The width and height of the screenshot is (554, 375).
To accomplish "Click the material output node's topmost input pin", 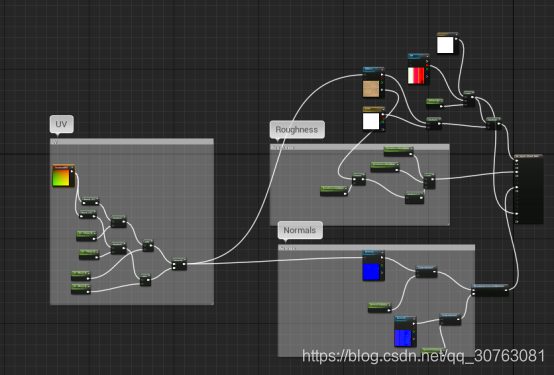I will pyautogui.click(x=517, y=161).
